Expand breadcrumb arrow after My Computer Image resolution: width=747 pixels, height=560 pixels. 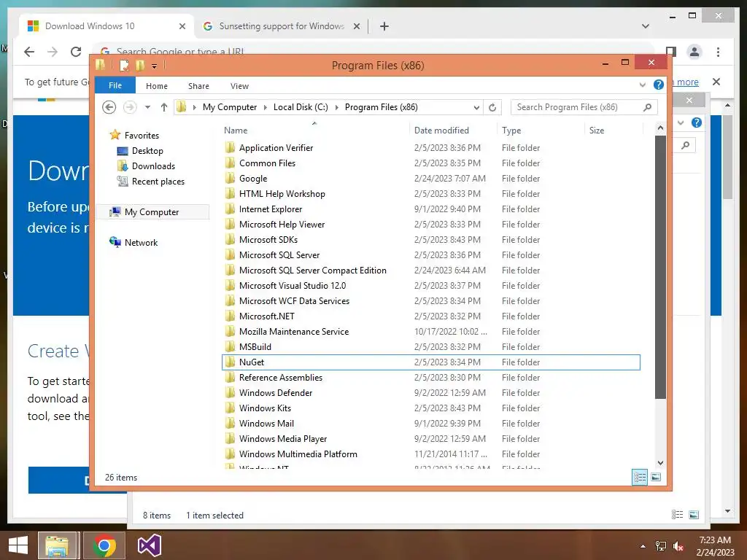pos(266,108)
